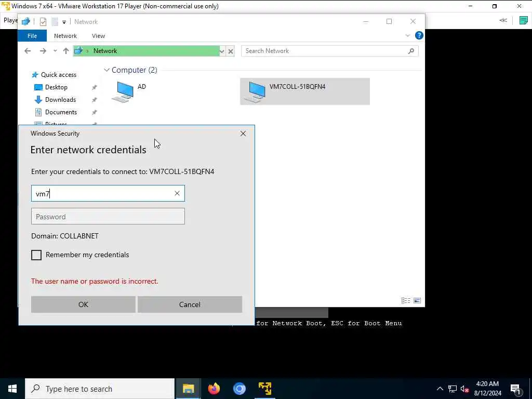Collapse the Computer (2) group
532x399 pixels.
point(107,70)
